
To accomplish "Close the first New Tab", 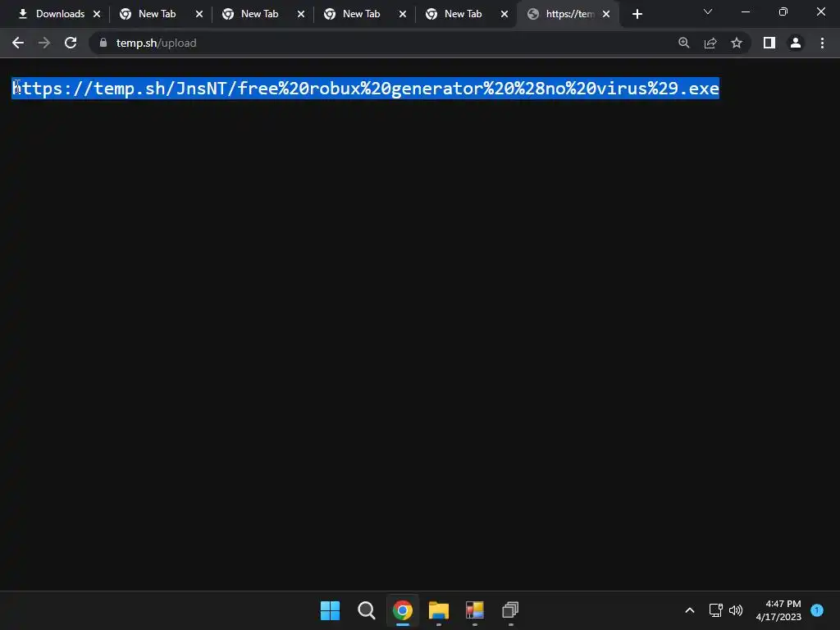I will pyautogui.click(x=199, y=14).
